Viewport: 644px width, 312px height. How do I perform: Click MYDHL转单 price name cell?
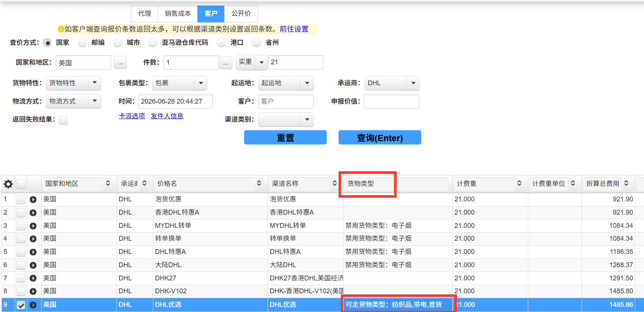[x=211, y=226]
